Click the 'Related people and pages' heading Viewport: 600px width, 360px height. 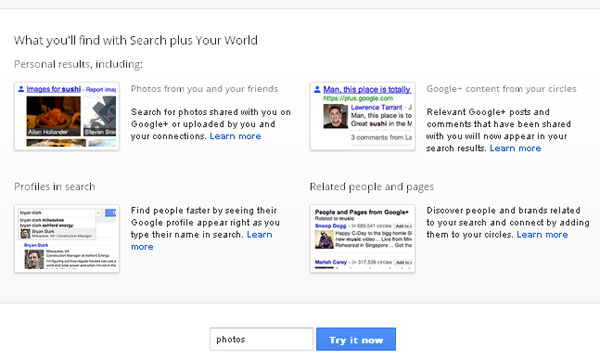click(372, 187)
